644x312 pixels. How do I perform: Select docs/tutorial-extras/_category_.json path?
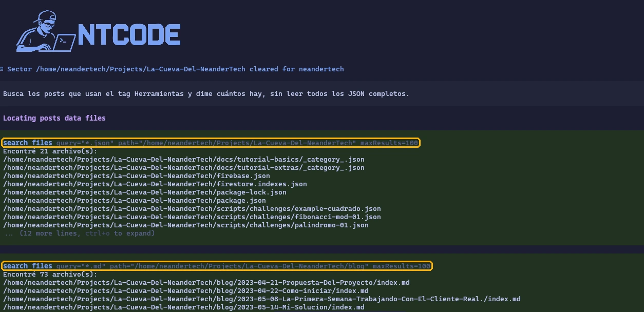(x=184, y=167)
